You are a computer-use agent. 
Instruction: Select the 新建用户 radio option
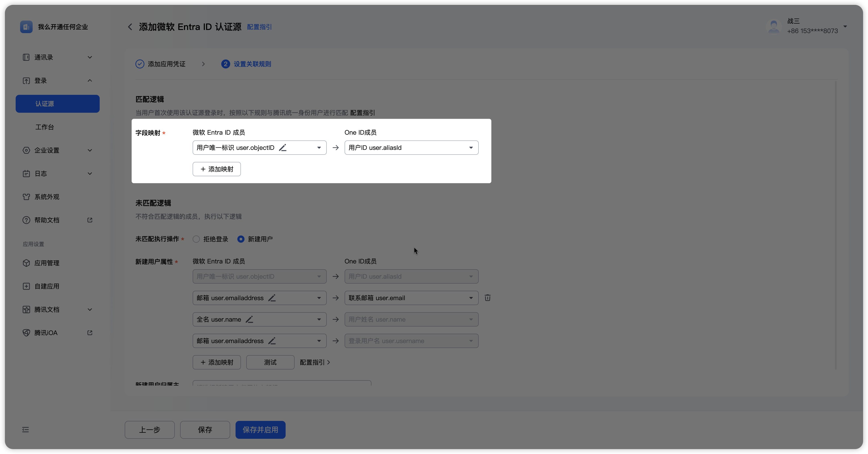click(241, 239)
